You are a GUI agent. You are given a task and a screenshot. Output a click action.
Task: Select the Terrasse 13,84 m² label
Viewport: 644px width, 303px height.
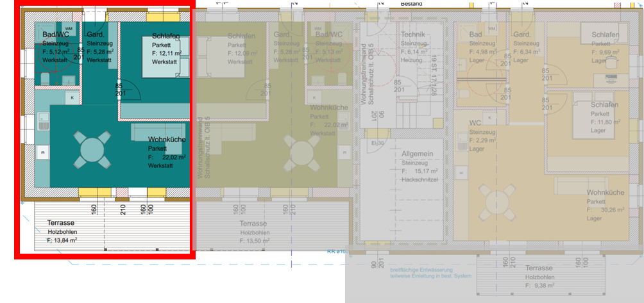[62, 232]
